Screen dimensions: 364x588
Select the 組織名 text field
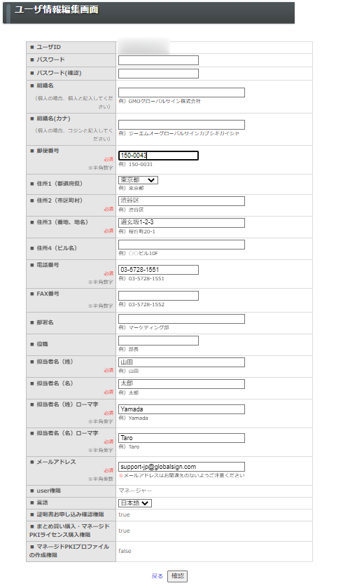point(181,93)
